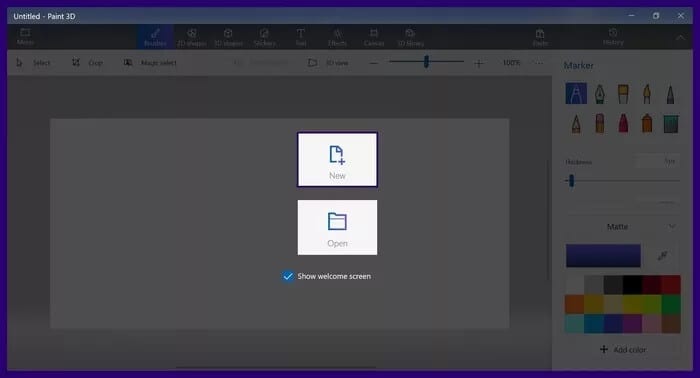Open the Stickers tab
The height and width of the screenshot is (378, 700).
pos(264,37)
